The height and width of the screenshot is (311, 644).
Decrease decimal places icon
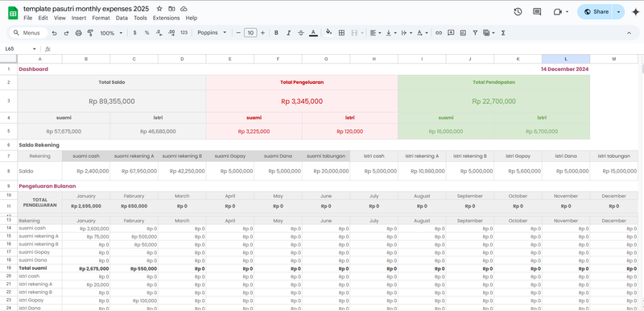[159, 33]
